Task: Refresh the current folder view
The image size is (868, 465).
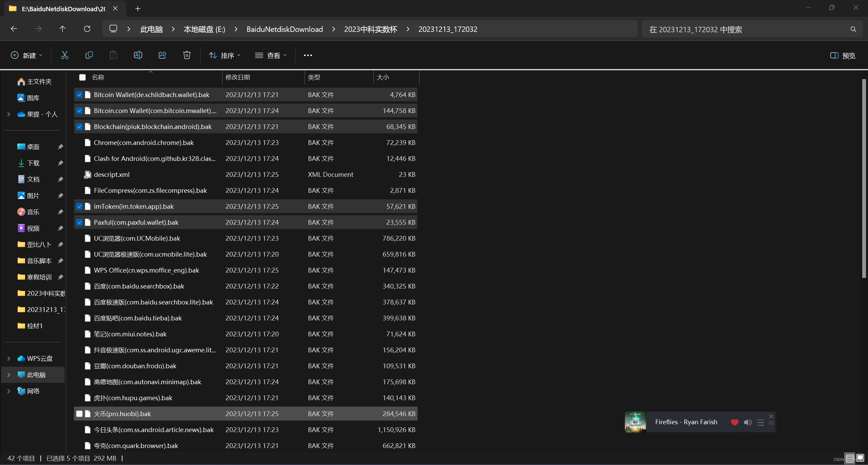Action: pyautogui.click(x=87, y=29)
